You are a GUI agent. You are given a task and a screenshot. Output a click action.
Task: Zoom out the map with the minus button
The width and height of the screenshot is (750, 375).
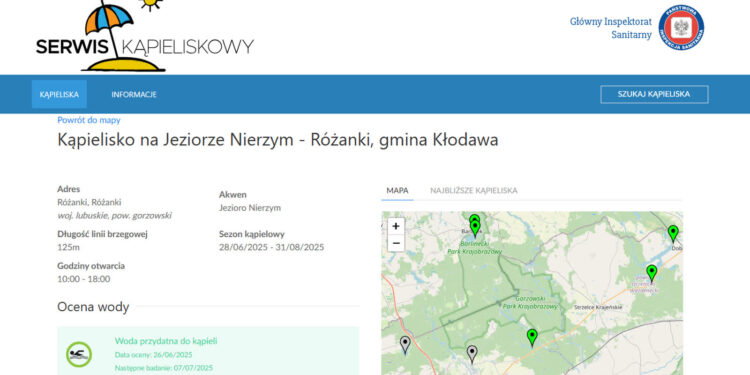tap(396, 243)
